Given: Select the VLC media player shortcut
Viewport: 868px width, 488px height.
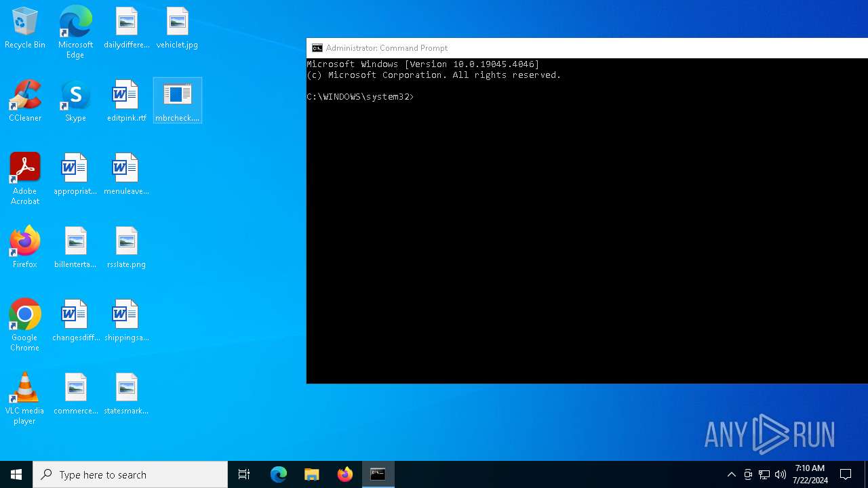Looking at the screenshot, I should pos(25,399).
